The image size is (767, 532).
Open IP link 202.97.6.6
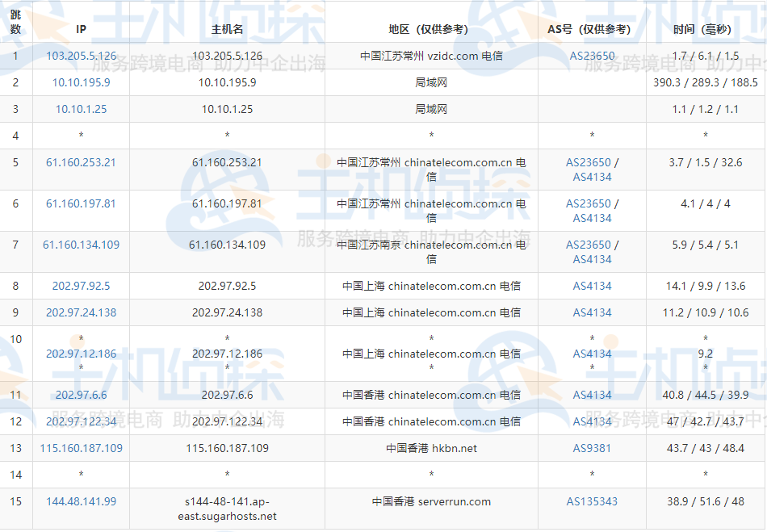tap(82, 395)
